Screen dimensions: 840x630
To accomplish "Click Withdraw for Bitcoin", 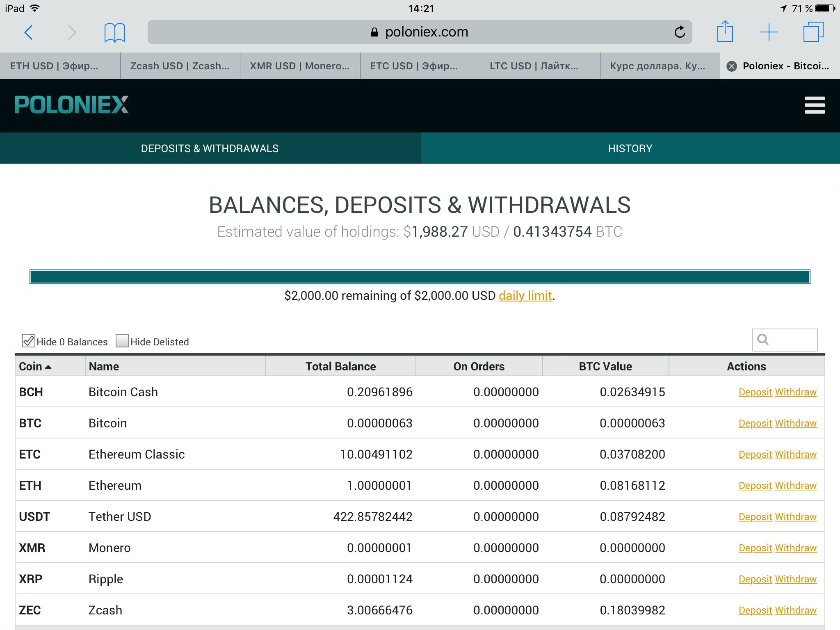I will tap(796, 423).
